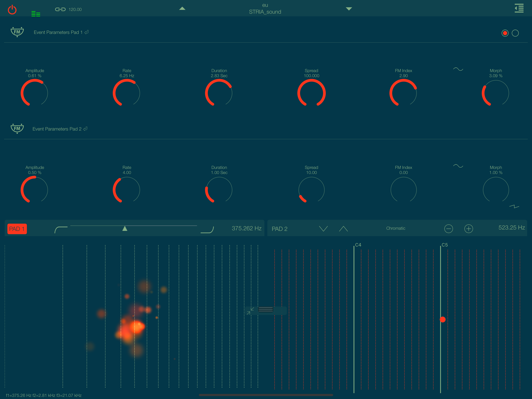Screen dimensions: 532x399
Task: Click the minus circle button
Action: click(448, 229)
